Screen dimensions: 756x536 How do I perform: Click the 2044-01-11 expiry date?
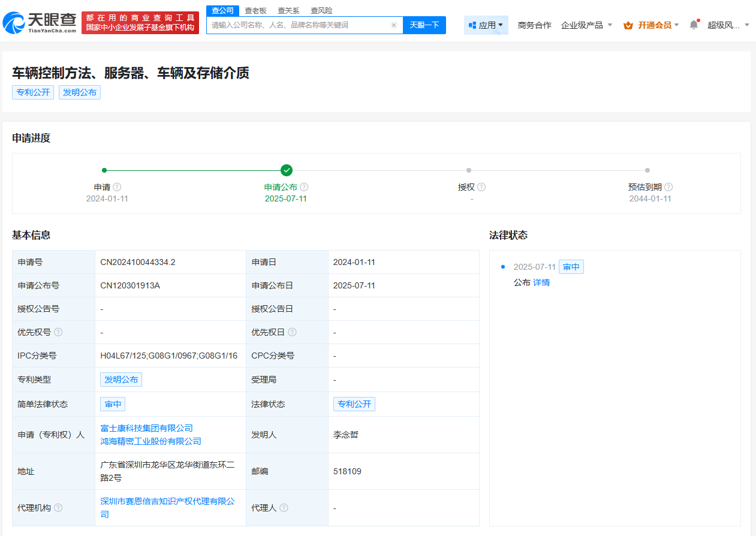click(650, 198)
